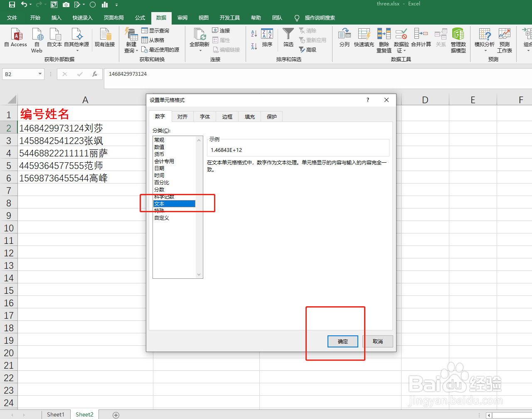This screenshot has height=419, width=532.
Task: Open the File (文件) menu
Action: (12, 18)
